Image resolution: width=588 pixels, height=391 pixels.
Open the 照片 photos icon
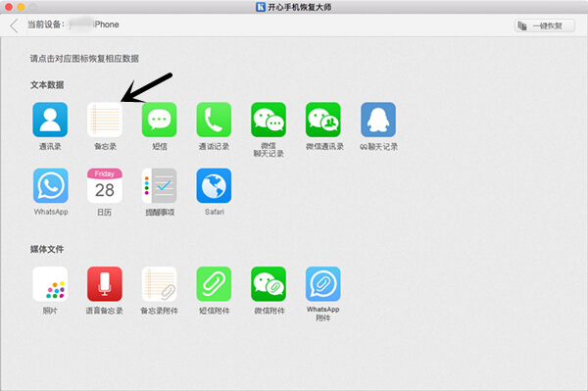coord(50,284)
